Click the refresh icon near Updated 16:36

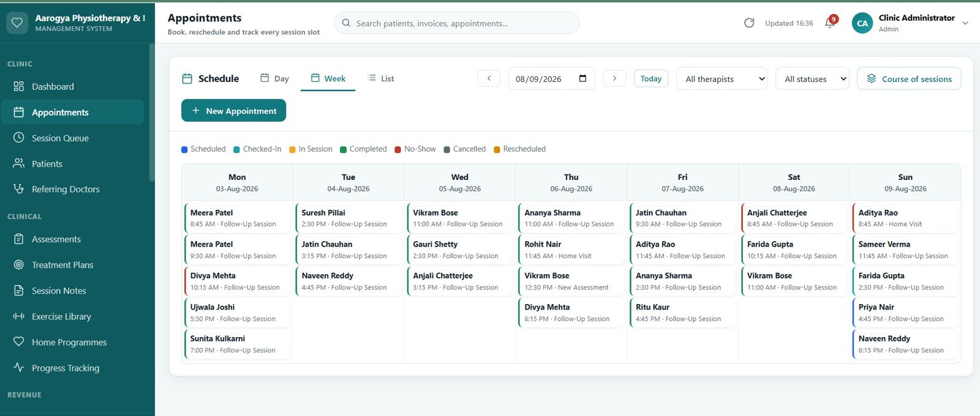749,23
